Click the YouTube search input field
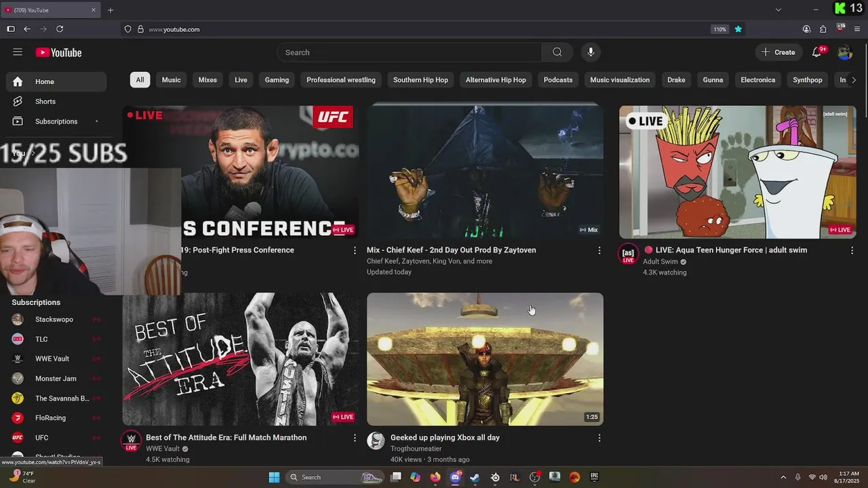Viewport: 868px width, 488px height. click(x=410, y=52)
